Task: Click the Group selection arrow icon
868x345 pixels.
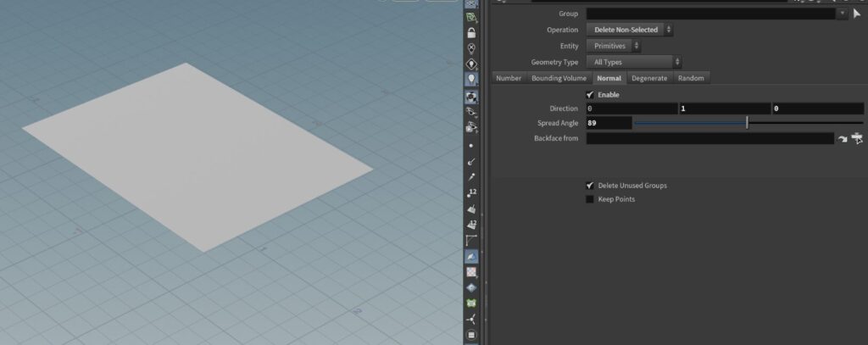Action: click(856, 14)
